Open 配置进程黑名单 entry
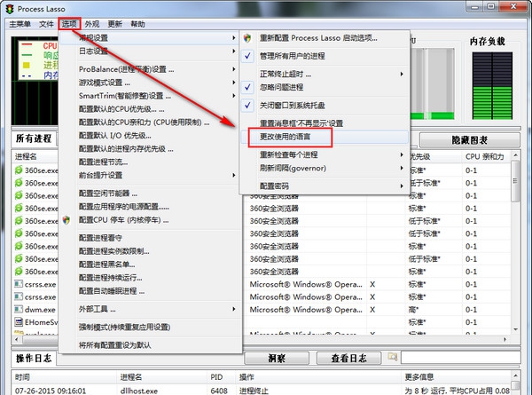The image size is (532, 395). point(149,265)
